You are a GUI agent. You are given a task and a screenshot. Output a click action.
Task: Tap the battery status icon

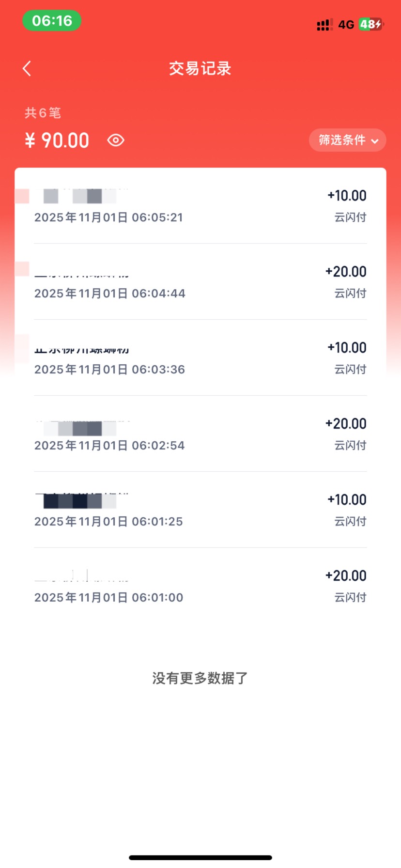click(x=370, y=24)
